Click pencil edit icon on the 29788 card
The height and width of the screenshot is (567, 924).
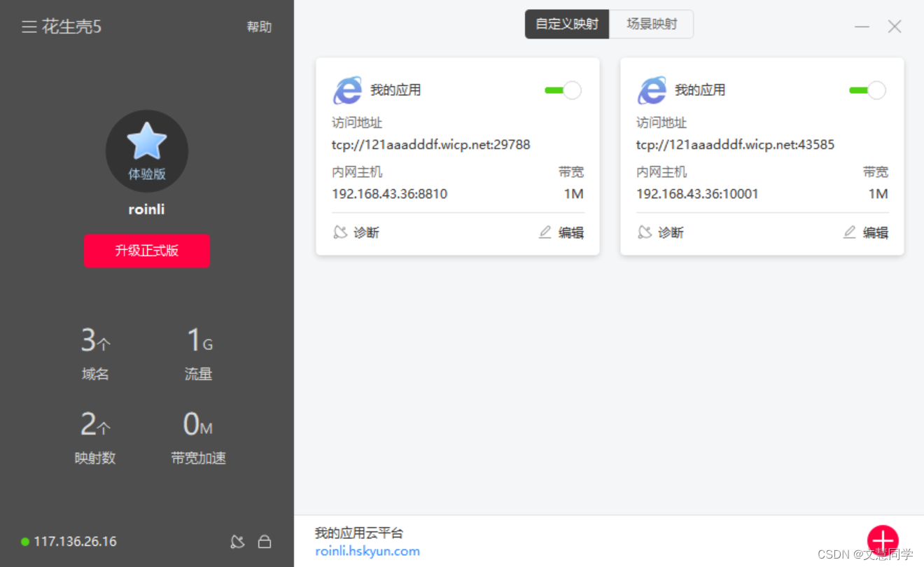[545, 232]
